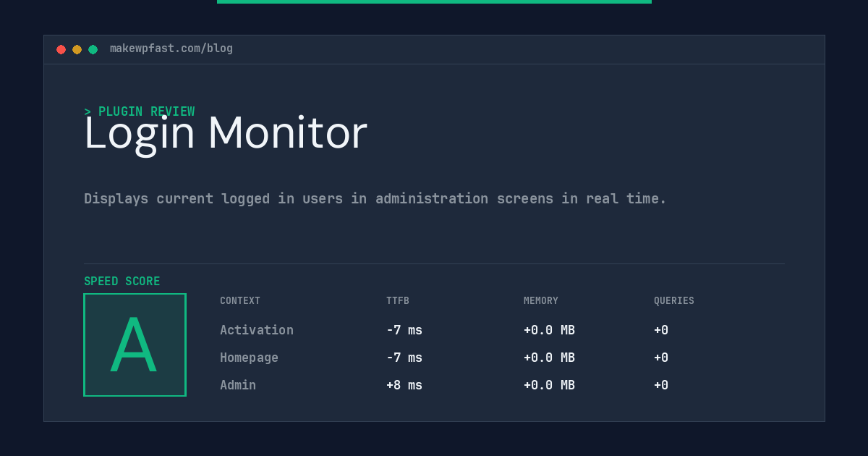This screenshot has width=868, height=456.
Task: Click the green window dot
Action: click(93, 49)
